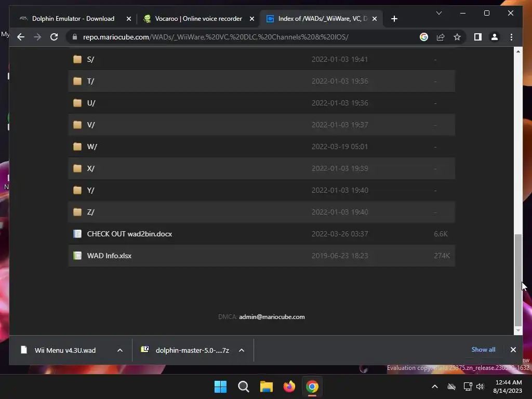Open the Google icon in address bar

click(x=424, y=37)
